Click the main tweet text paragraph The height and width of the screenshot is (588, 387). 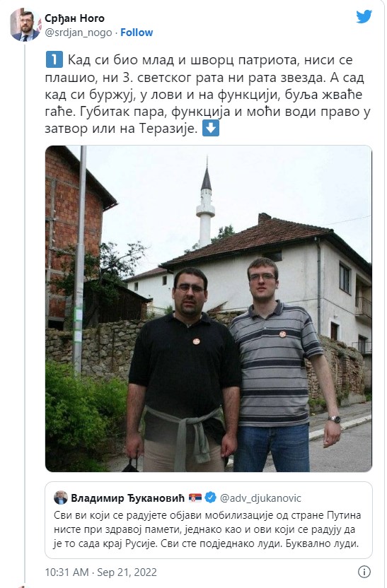[207, 94]
